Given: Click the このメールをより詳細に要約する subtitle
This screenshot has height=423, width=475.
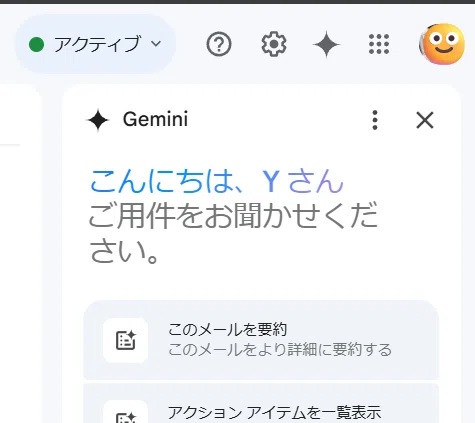Looking at the screenshot, I should tap(280, 350).
